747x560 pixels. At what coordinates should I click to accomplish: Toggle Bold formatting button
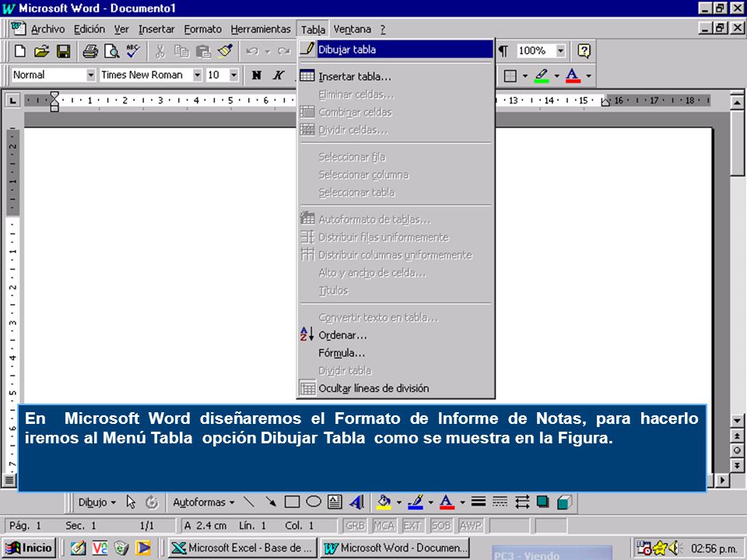point(257,75)
